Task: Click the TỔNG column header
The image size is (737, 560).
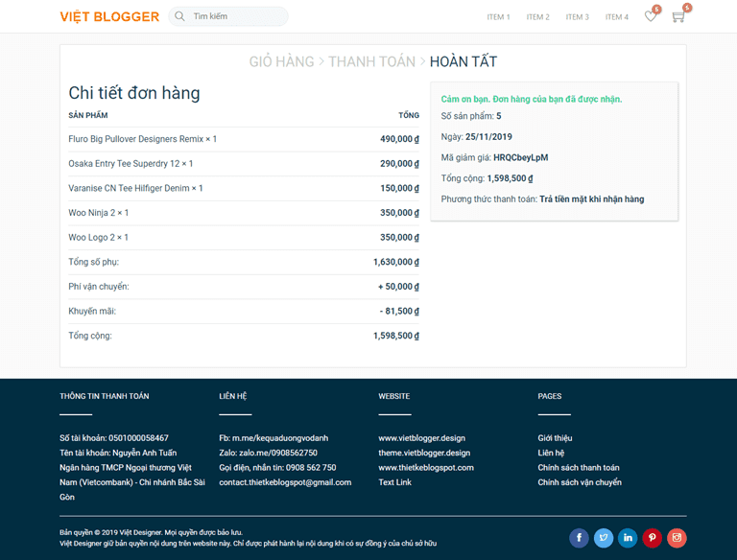Action: tap(409, 115)
